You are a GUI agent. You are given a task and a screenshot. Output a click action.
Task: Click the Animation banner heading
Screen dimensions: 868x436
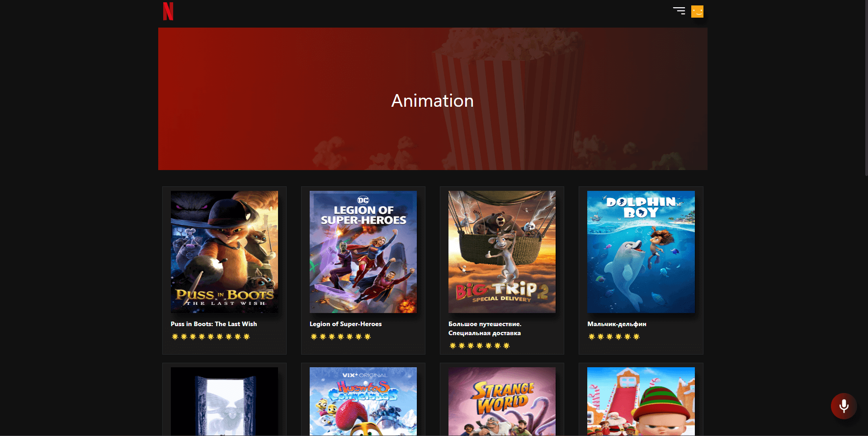click(433, 100)
